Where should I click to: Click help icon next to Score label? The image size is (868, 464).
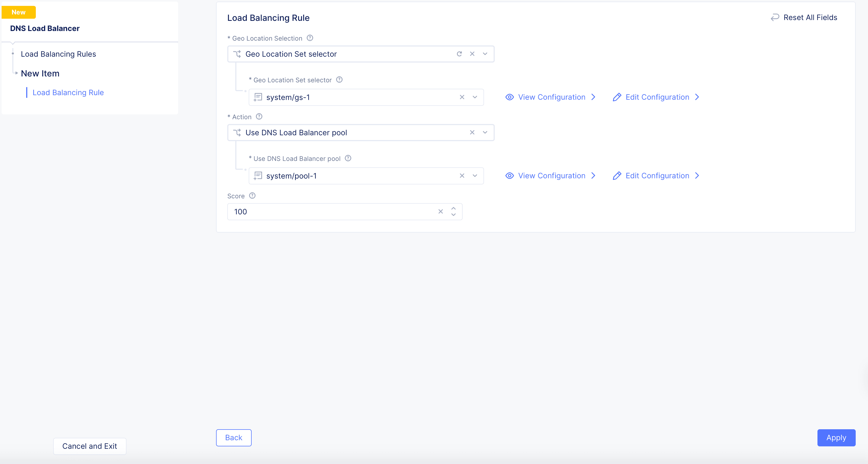[252, 196]
